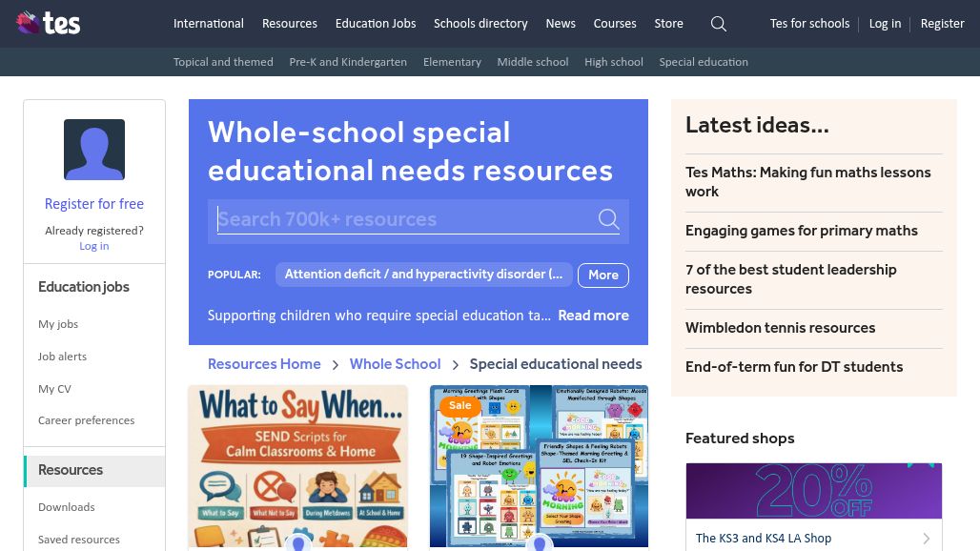
Task: Open The KS3 and KS4 LA Shop link
Action: click(x=764, y=538)
